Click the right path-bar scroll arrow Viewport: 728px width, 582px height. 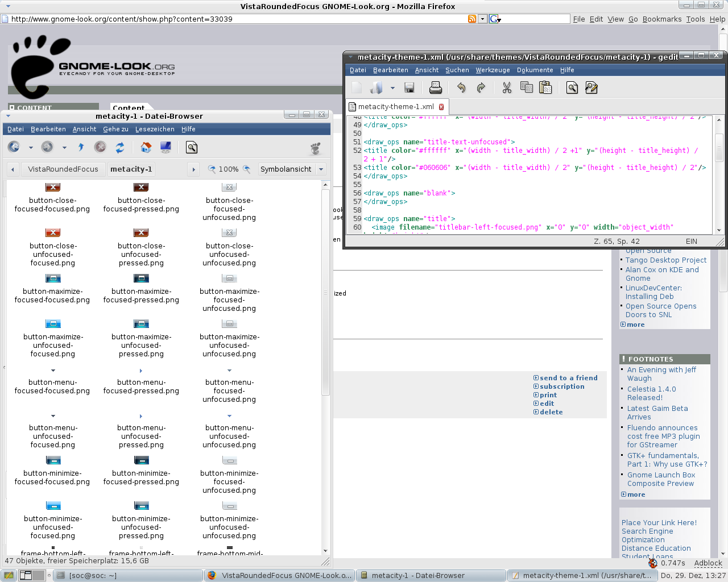point(193,169)
